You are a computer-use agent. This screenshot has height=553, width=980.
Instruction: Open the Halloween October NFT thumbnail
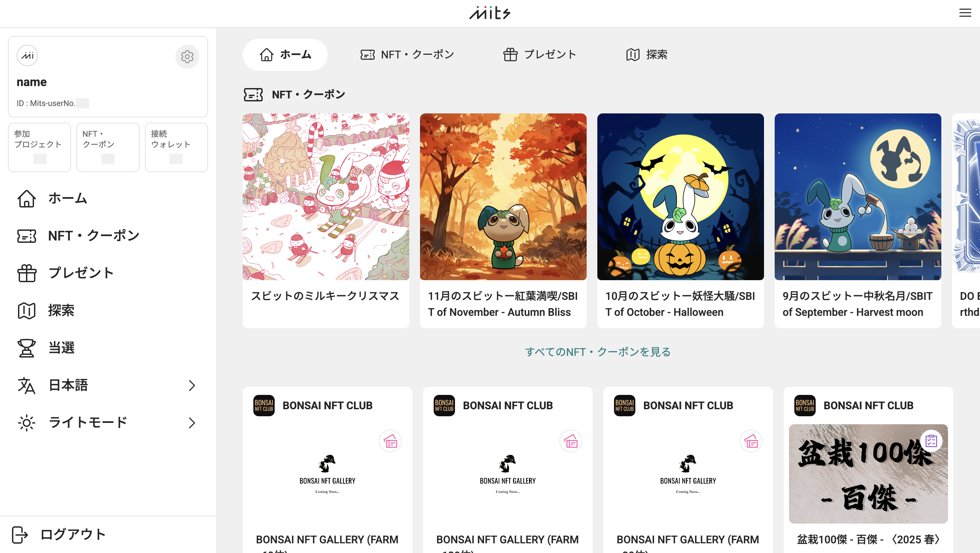pos(680,197)
